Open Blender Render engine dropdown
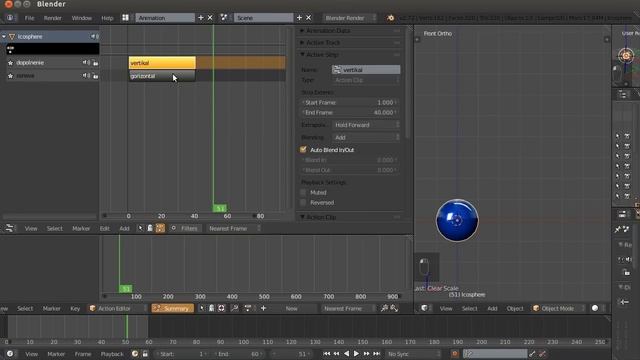 pyautogui.click(x=350, y=18)
